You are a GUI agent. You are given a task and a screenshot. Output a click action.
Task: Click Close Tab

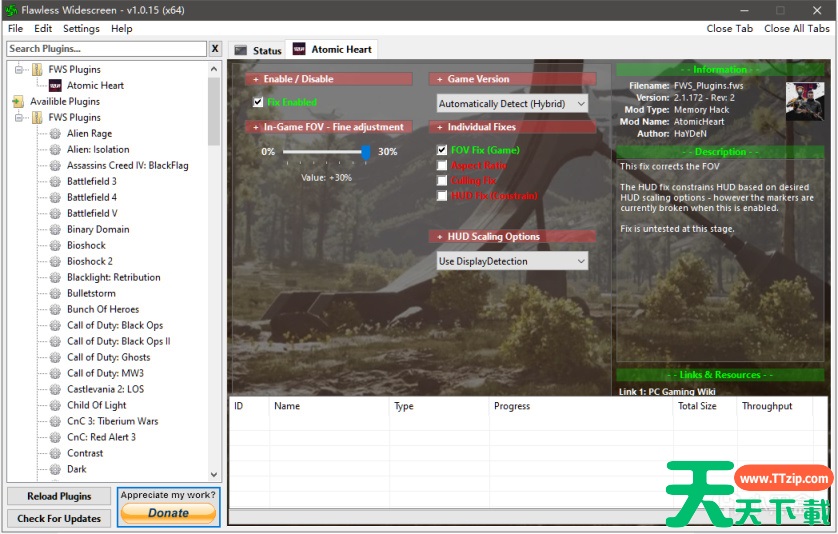click(730, 29)
